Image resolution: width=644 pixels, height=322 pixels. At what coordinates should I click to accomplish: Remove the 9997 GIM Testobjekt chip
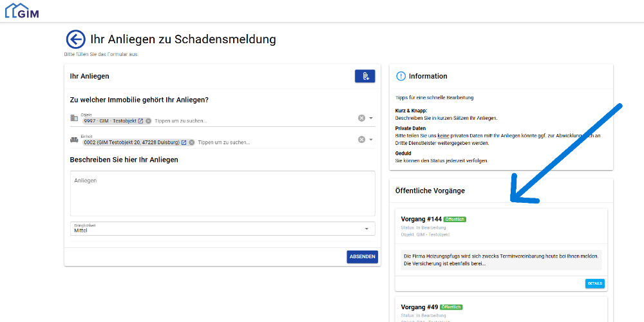pos(148,121)
